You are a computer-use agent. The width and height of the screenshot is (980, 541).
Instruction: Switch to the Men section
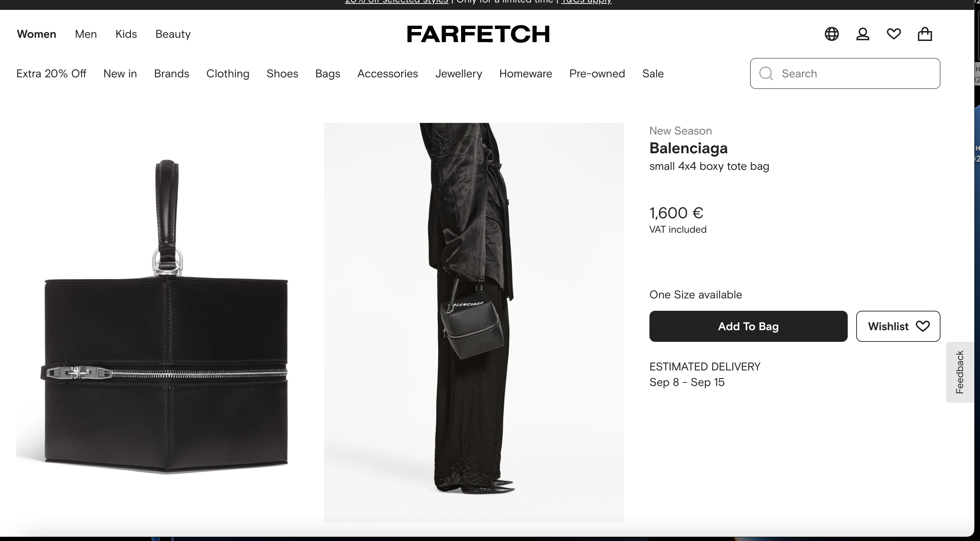86,34
